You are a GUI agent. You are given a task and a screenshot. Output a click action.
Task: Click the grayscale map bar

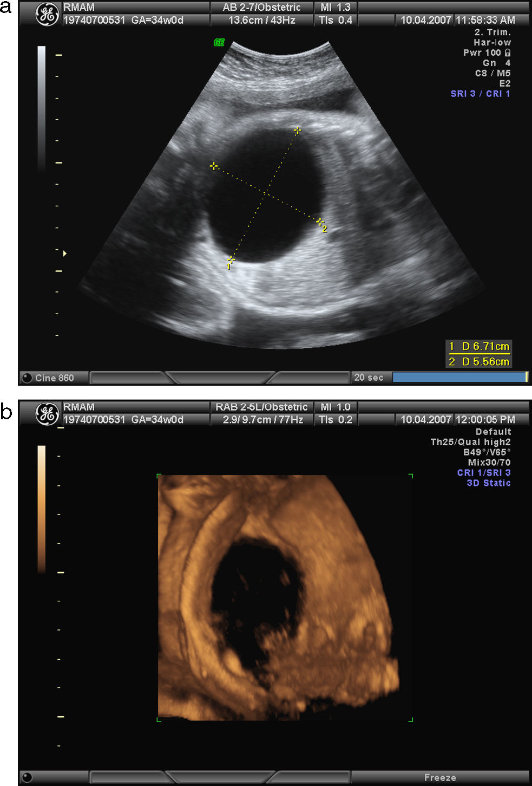pos(42,108)
